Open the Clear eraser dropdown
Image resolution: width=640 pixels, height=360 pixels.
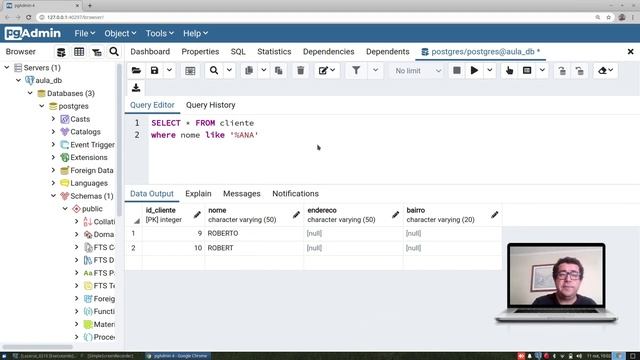pyautogui.click(x=605, y=71)
